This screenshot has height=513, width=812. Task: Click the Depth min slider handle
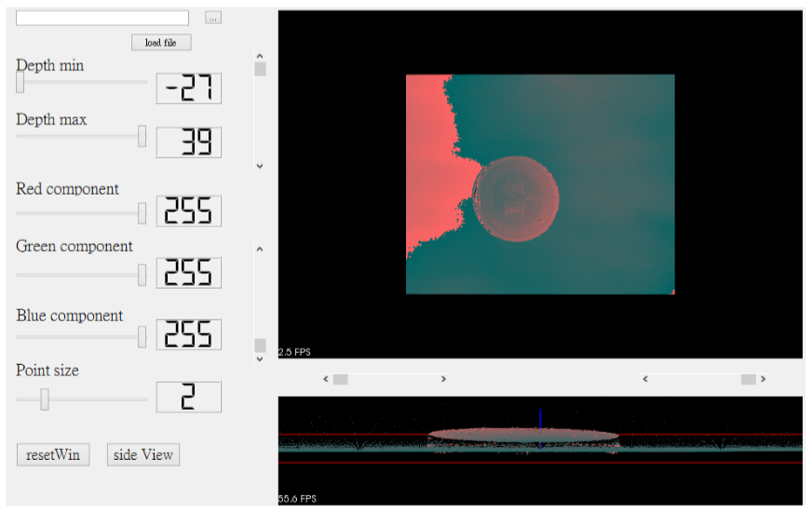pyautogui.click(x=20, y=82)
